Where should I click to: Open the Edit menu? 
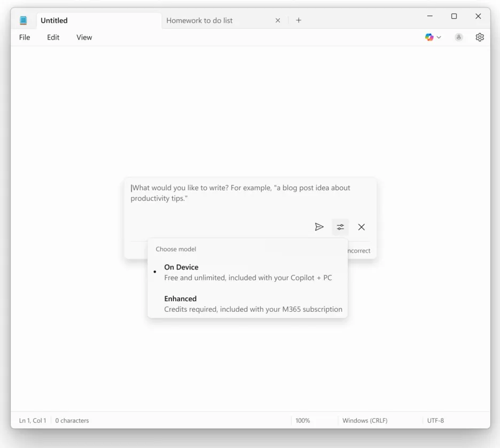tap(53, 37)
